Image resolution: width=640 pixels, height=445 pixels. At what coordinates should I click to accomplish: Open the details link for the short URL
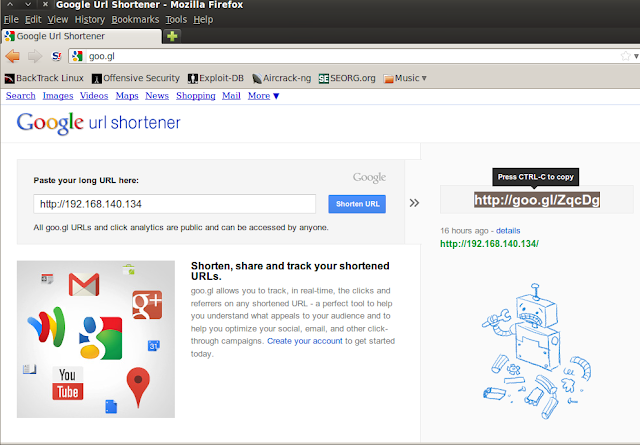(x=508, y=231)
